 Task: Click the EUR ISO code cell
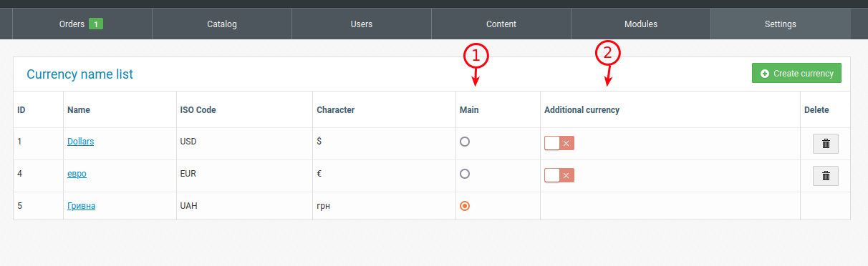[244, 176]
